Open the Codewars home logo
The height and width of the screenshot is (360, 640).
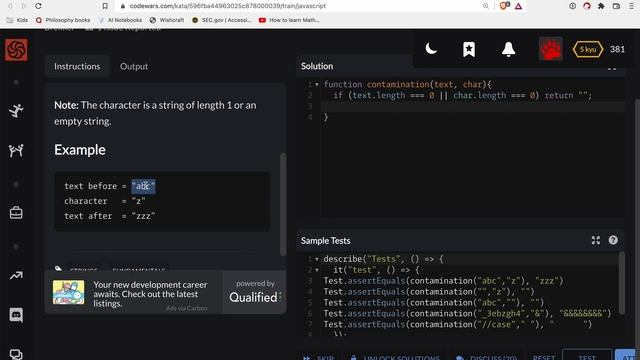(16, 50)
